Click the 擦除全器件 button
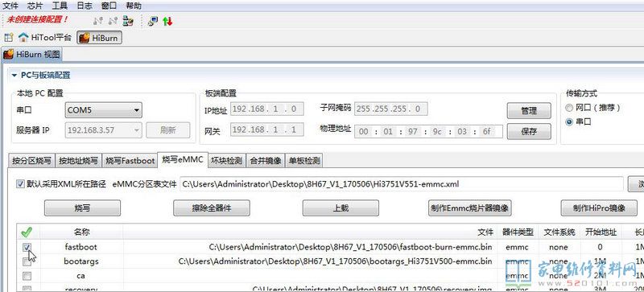Viewport: 644px width, 292px height. pyautogui.click(x=212, y=208)
